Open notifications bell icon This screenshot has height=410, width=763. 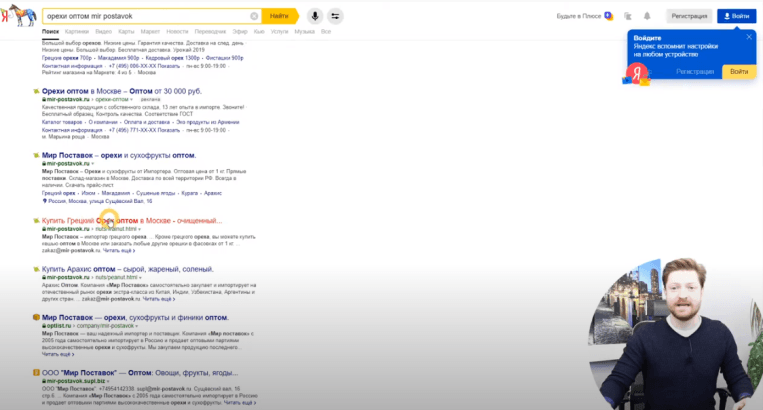[647, 16]
